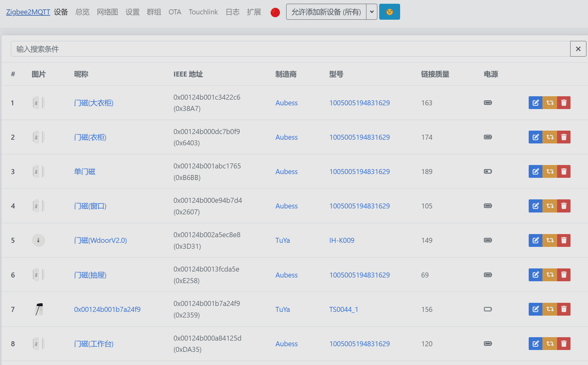Switch to the Touchlink tab
This screenshot has width=588, height=365.
click(x=203, y=12)
